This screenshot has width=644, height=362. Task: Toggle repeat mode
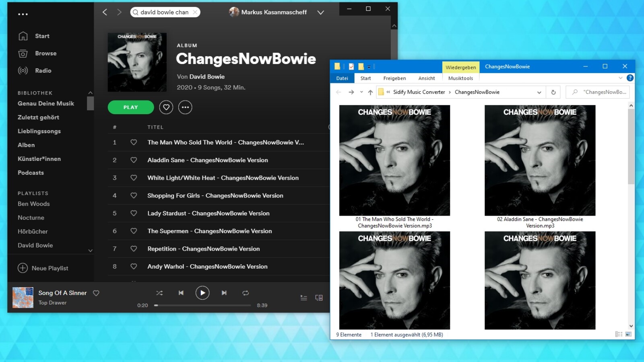(246, 293)
